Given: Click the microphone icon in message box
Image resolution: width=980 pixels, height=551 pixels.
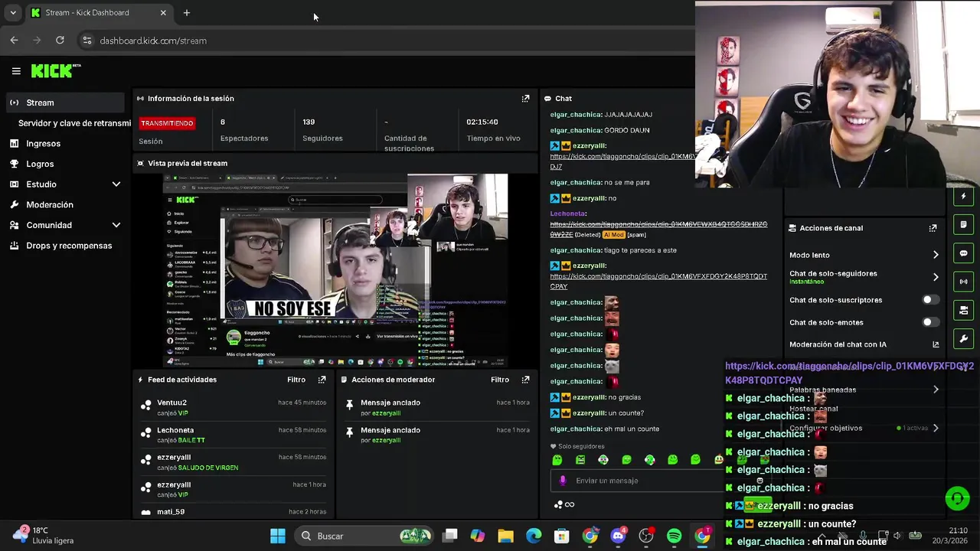Looking at the screenshot, I should click(563, 481).
